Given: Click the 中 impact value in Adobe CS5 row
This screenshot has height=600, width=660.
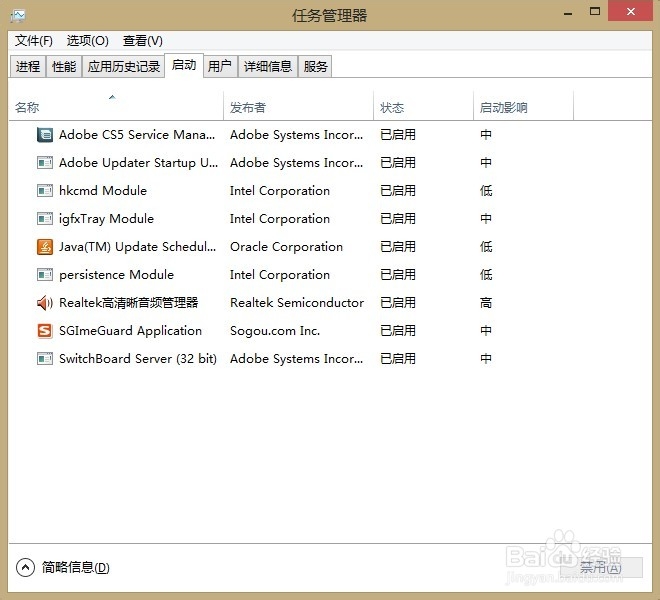Looking at the screenshot, I should click(x=486, y=135).
